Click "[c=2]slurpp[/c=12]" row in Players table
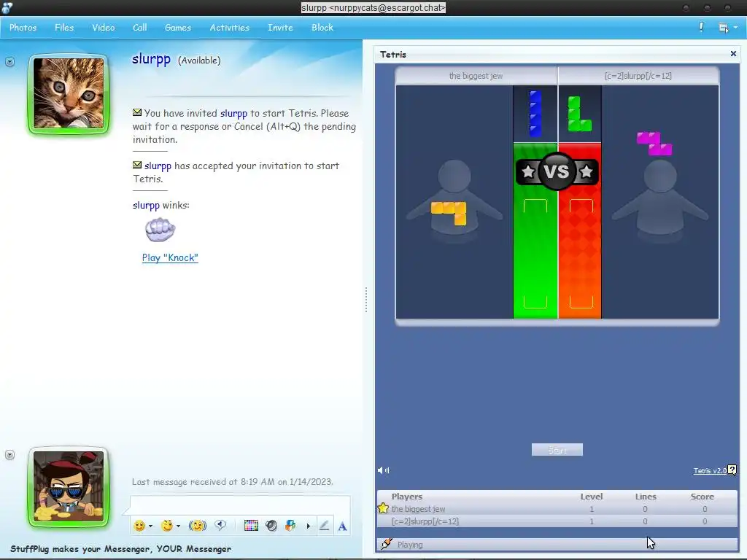747x560 pixels. (557, 521)
